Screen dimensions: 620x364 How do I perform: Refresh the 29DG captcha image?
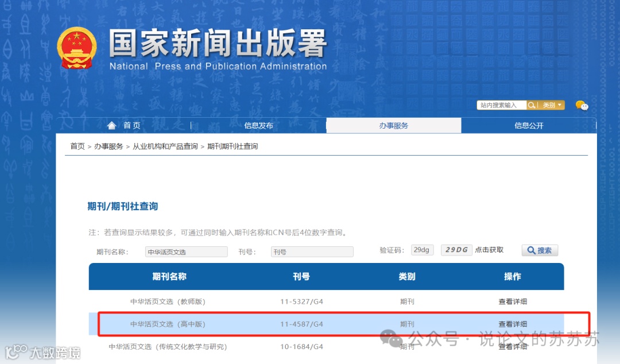pyautogui.click(x=456, y=250)
